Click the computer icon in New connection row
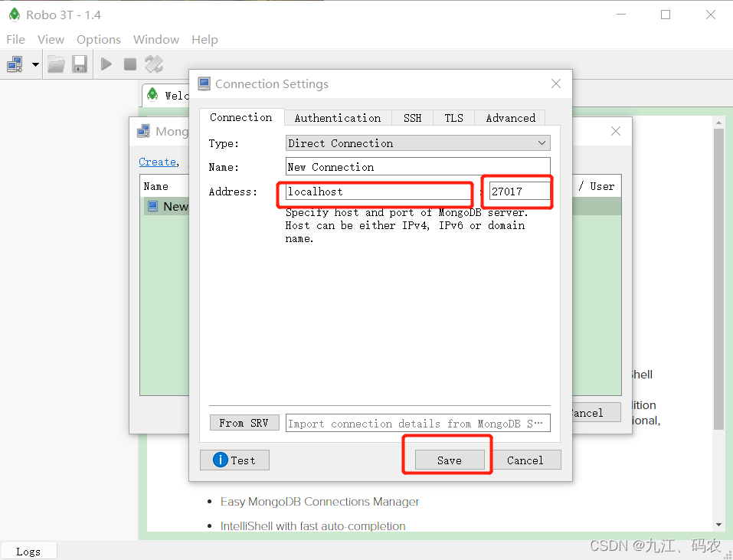 pos(153,206)
